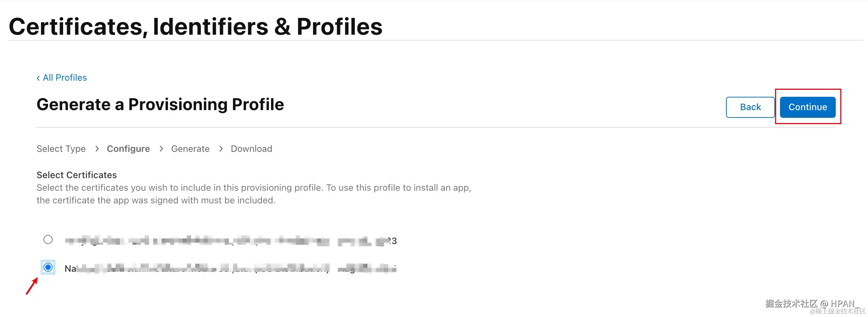Click the Configure breadcrumb step
The image size is (868, 317).
[x=128, y=149]
